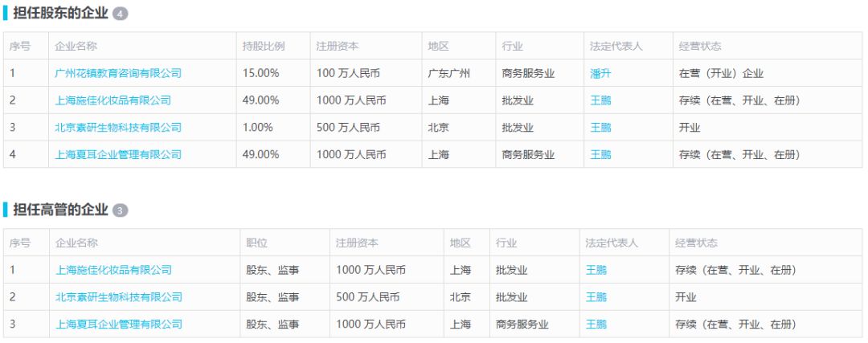Click 股东、监事 for 上海施佳化妆品
The height and width of the screenshot is (343, 868).
pos(273,270)
